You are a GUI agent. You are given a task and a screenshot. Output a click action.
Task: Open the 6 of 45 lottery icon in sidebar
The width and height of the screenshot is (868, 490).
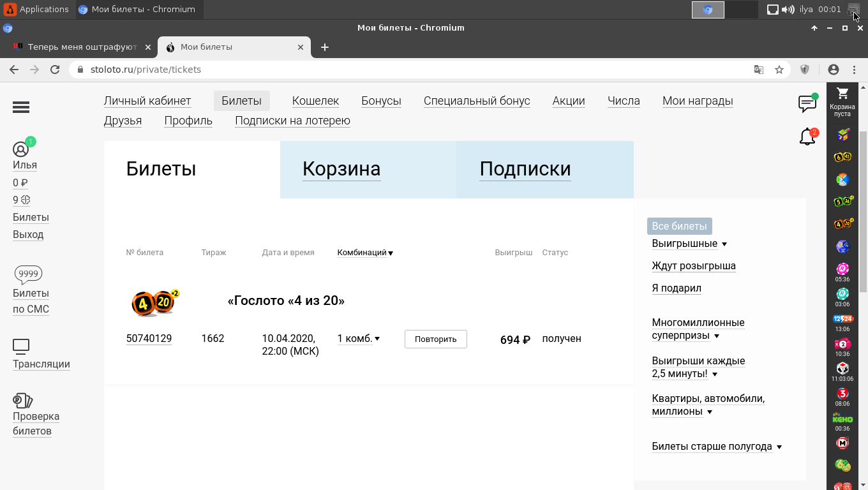pos(842,157)
